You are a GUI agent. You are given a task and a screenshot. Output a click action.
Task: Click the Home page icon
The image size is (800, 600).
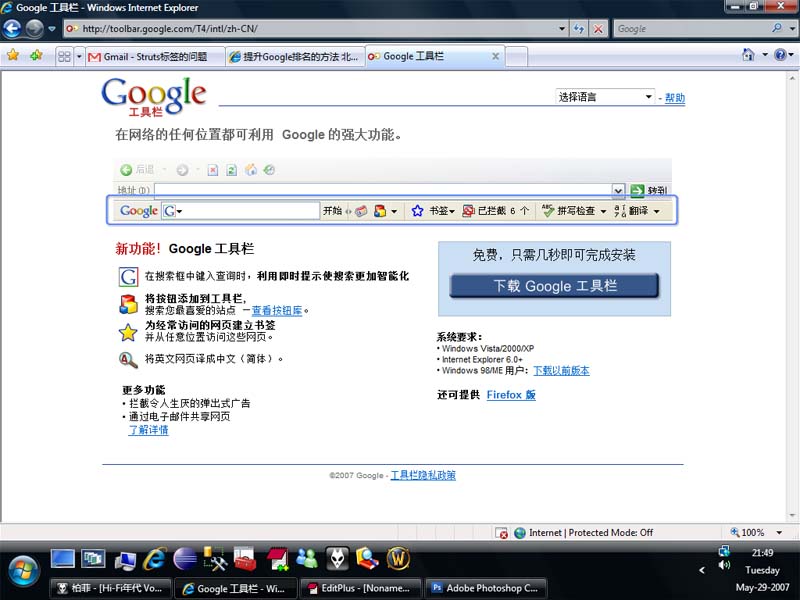(748, 55)
